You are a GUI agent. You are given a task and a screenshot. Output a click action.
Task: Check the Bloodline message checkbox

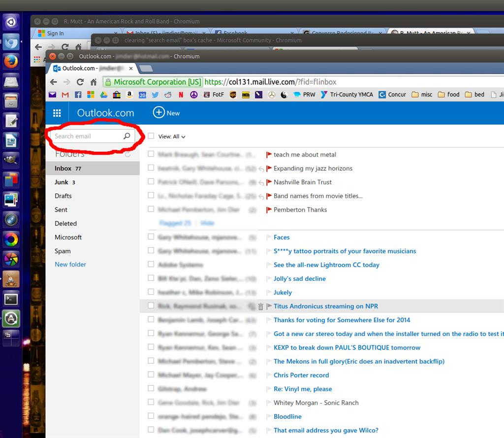click(151, 416)
